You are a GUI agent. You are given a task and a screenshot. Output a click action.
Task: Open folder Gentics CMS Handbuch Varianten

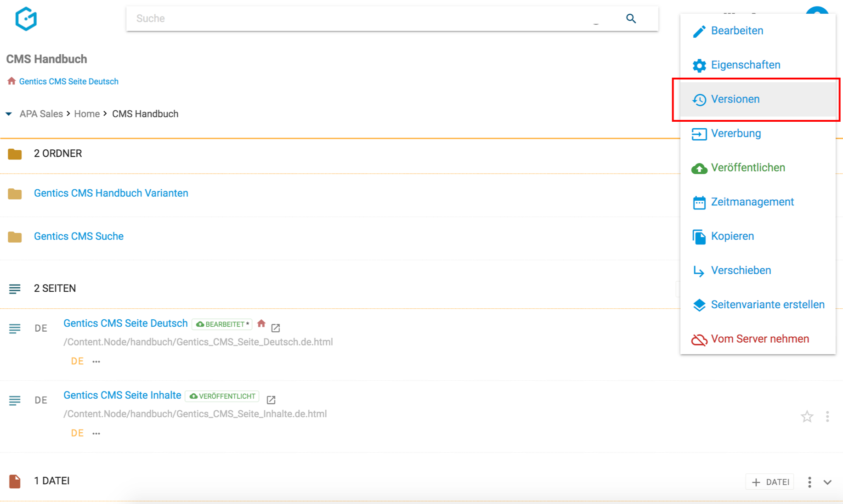[111, 193]
